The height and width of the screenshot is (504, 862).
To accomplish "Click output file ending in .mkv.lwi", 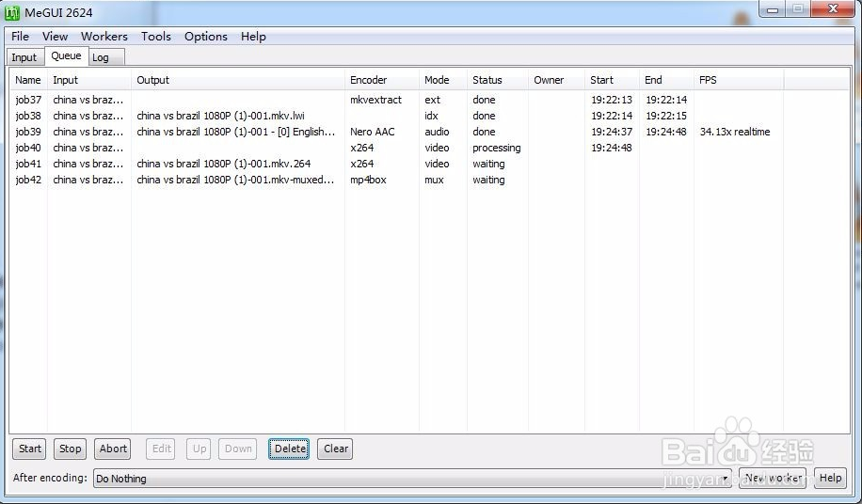I will pyautogui.click(x=220, y=116).
